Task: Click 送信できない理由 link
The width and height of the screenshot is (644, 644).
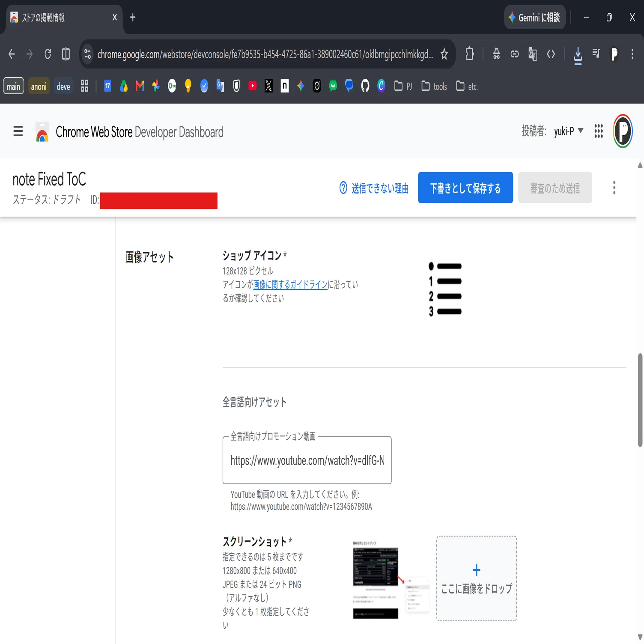Action: (374, 188)
